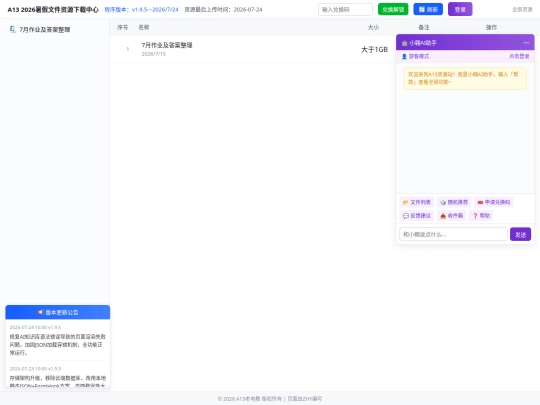540x405 pixels.
Task: Click the 文件列表 quick action chip
Action: tap(417, 202)
